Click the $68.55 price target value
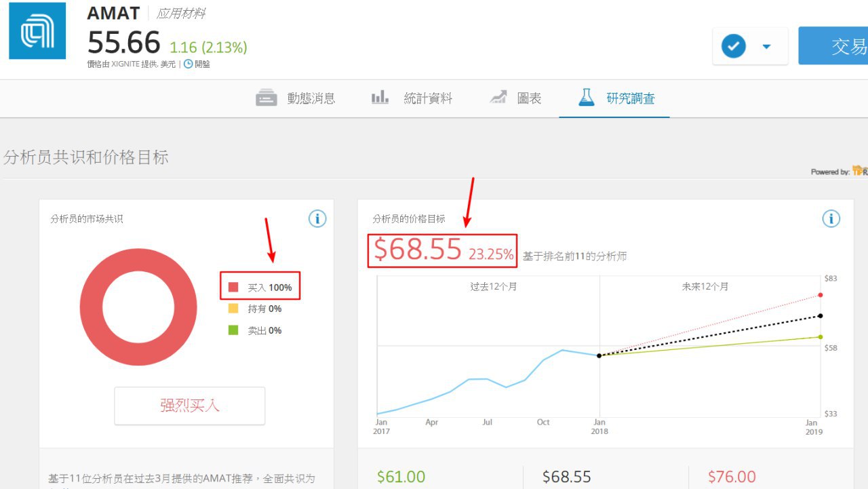 pos(418,250)
